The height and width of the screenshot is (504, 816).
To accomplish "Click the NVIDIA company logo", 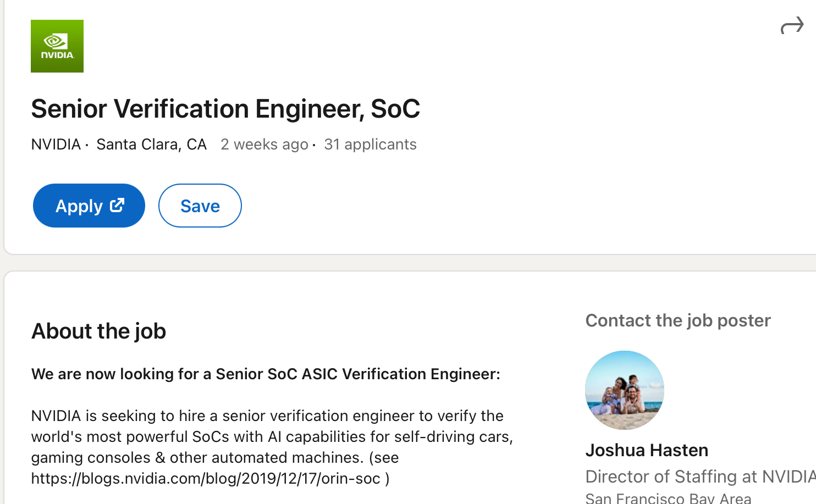I will click(57, 46).
